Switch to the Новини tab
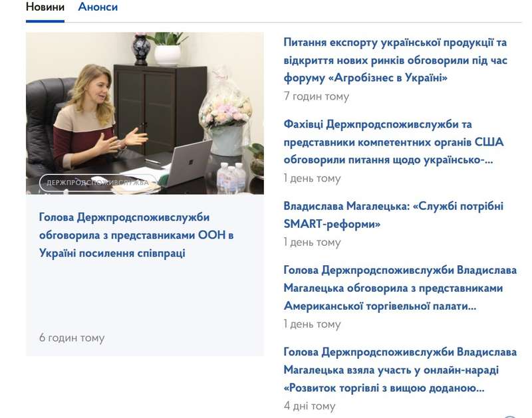532x418 pixels. pyautogui.click(x=45, y=7)
